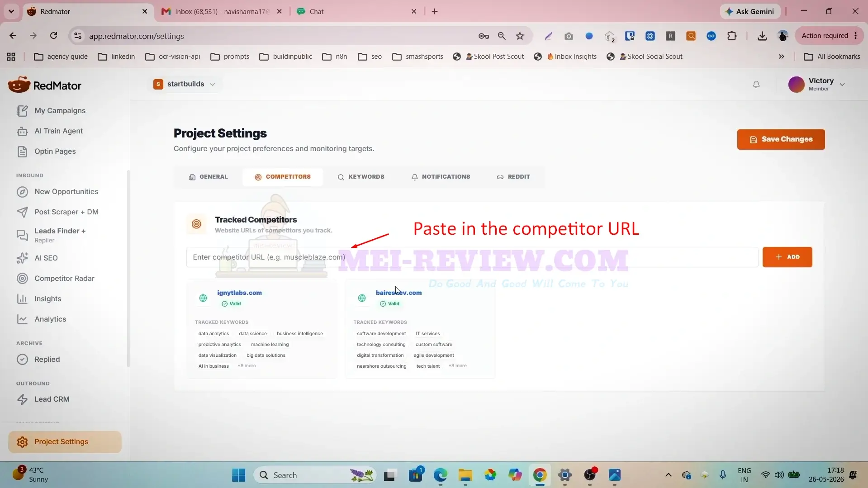The width and height of the screenshot is (868, 488).
Task: Show +8 more keywords for ignytlabs.com
Action: (247, 366)
